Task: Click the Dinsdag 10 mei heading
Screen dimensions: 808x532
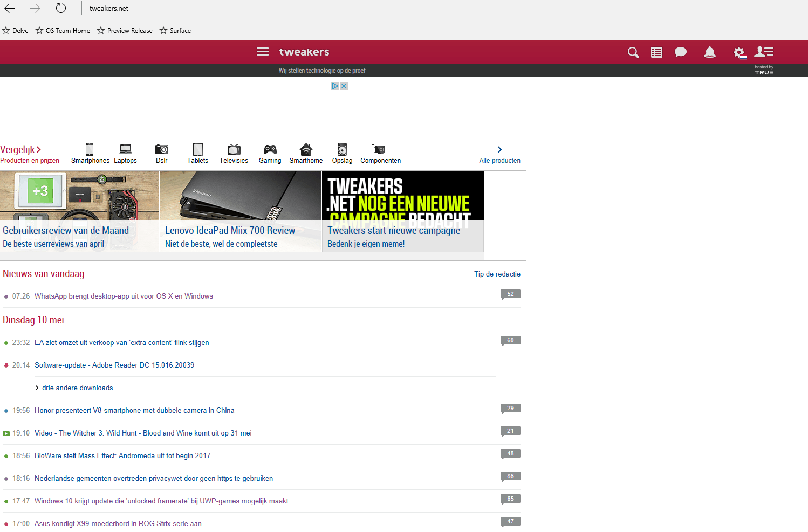Action: (x=33, y=320)
